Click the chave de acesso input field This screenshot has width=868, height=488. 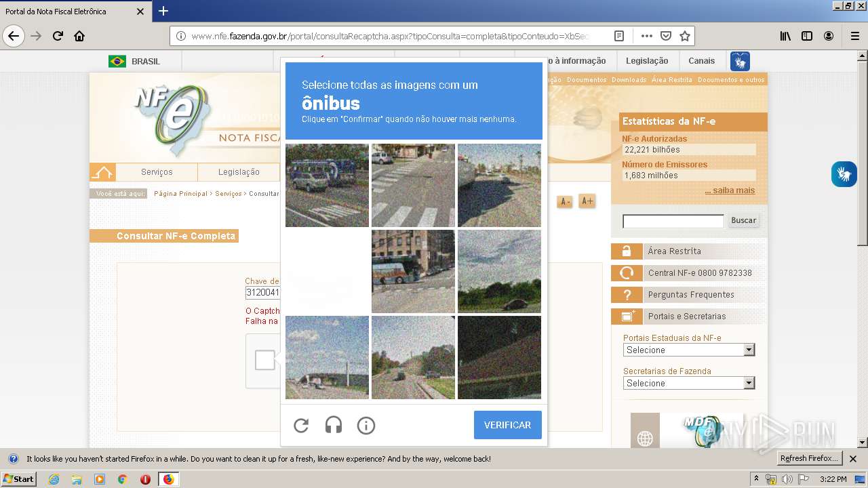pos(262,293)
